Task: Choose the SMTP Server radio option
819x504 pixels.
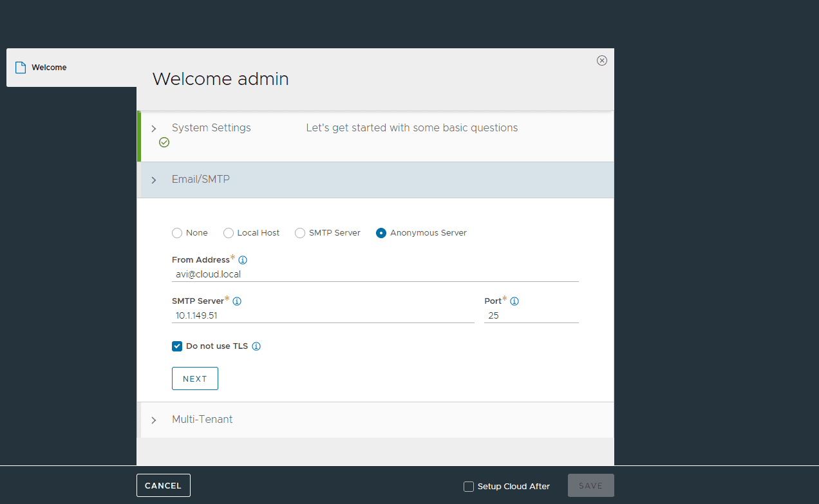Action: 300,233
